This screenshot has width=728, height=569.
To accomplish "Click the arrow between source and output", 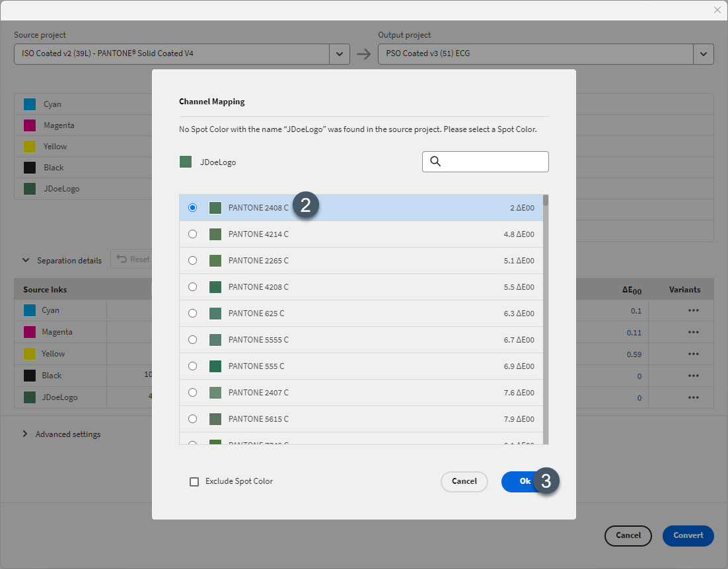I will 363,54.
